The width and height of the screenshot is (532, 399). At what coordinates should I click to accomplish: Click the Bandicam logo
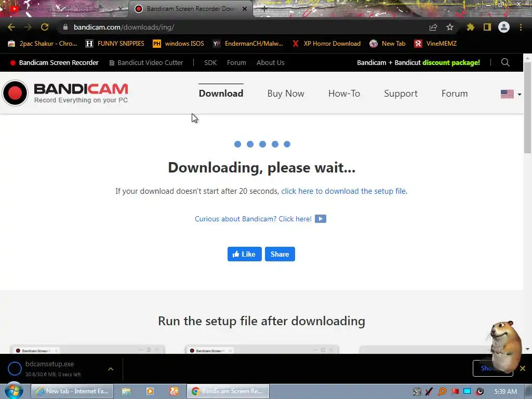pyautogui.click(x=65, y=93)
